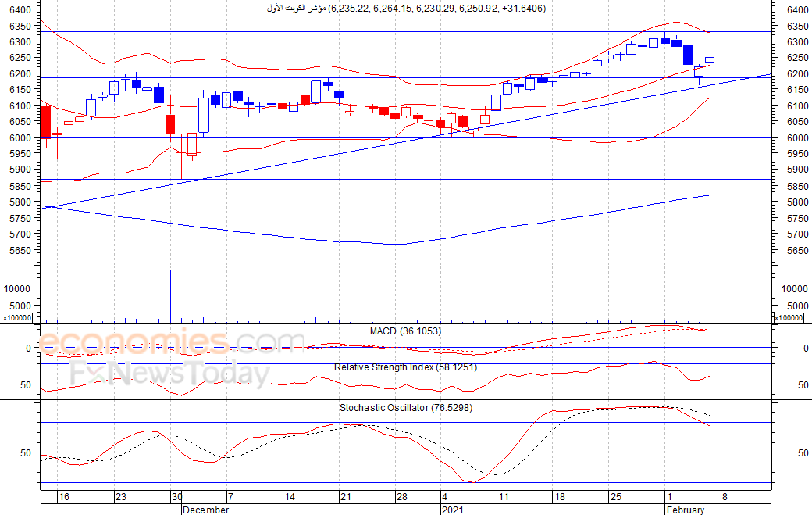Select date label 4 on the time axis
Image resolution: width=812 pixels, height=515 pixels.
click(444, 497)
